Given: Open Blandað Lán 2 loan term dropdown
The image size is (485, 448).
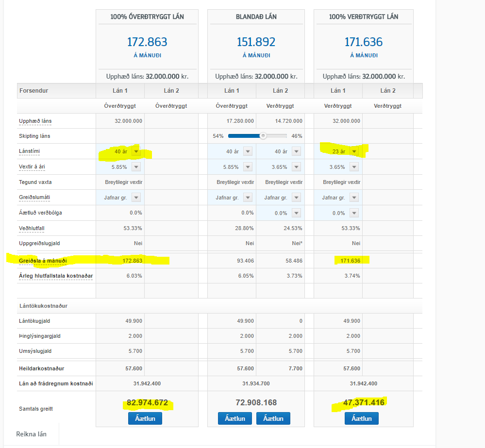Looking at the screenshot, I should tap(296, 151).
